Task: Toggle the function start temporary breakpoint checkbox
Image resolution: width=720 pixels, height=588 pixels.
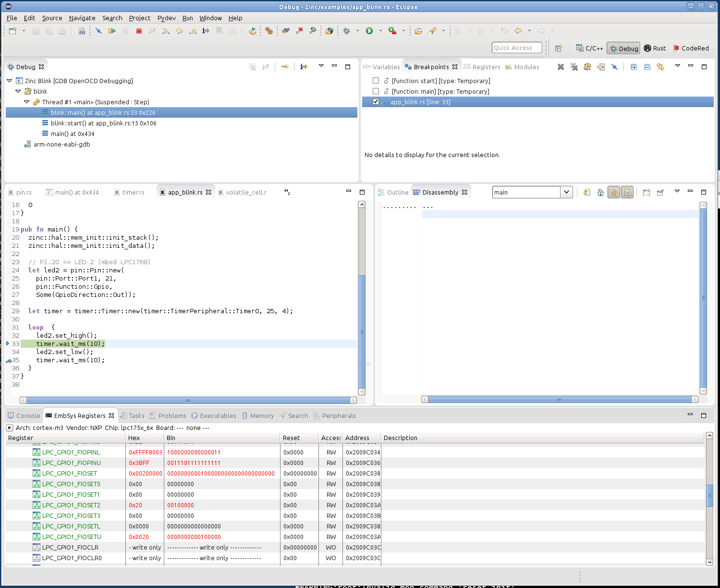Action: [376, 81]
